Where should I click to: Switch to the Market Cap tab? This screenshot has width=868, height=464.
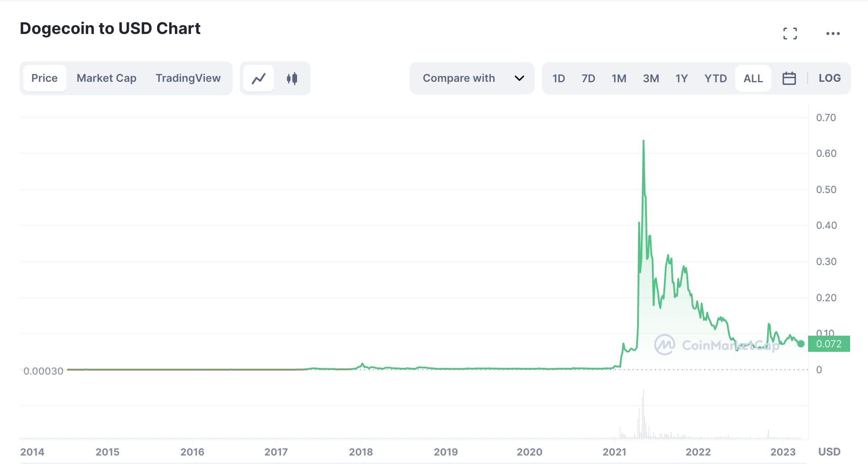(x=106, y=78)
